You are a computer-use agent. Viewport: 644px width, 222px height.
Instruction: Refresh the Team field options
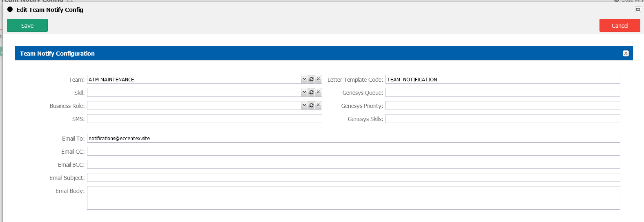point(311,79)
